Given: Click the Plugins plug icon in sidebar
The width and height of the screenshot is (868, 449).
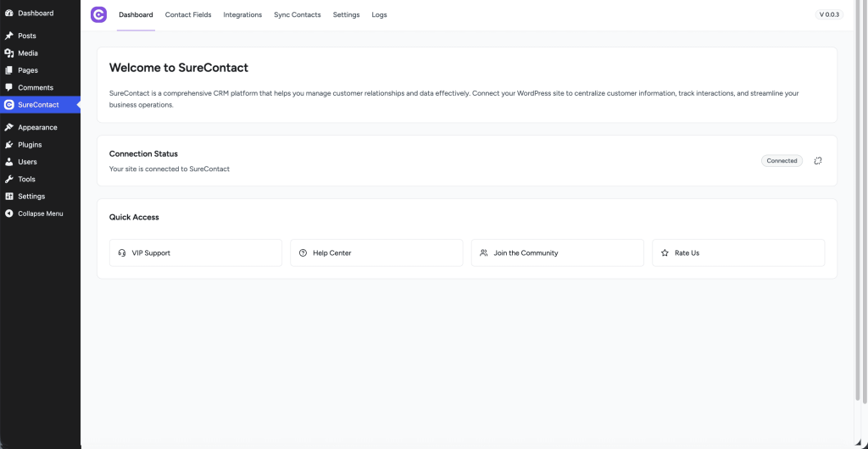Looking at the screenshot, I should pyautogui.click(x=8, y=144).
